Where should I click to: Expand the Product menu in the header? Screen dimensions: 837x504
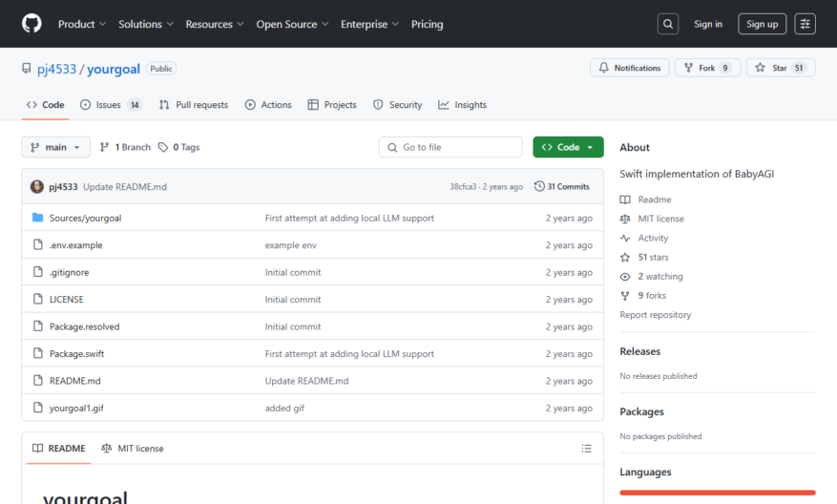click(82, 24)
